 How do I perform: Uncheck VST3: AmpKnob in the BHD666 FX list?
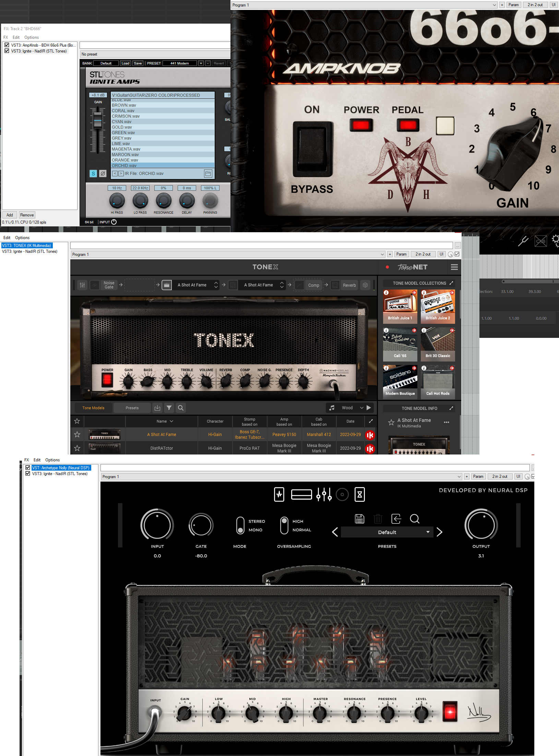point(7,45)
